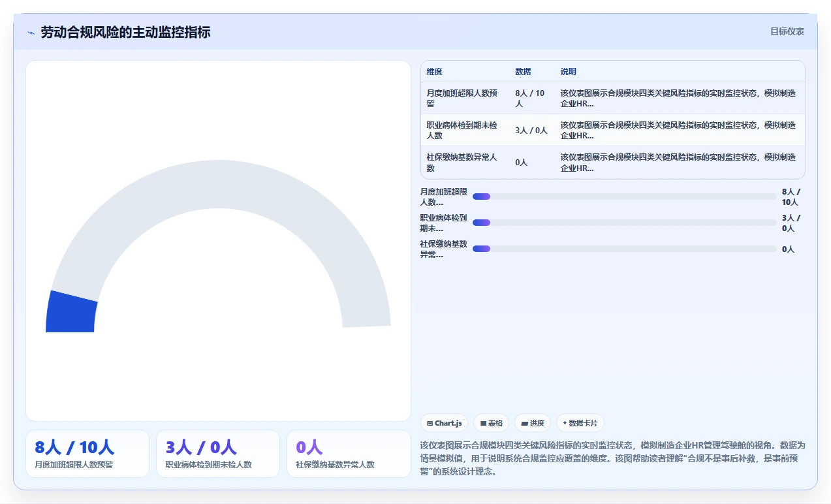Click the description cell in the 月度加班超限 row

click(x=678, y=99)
